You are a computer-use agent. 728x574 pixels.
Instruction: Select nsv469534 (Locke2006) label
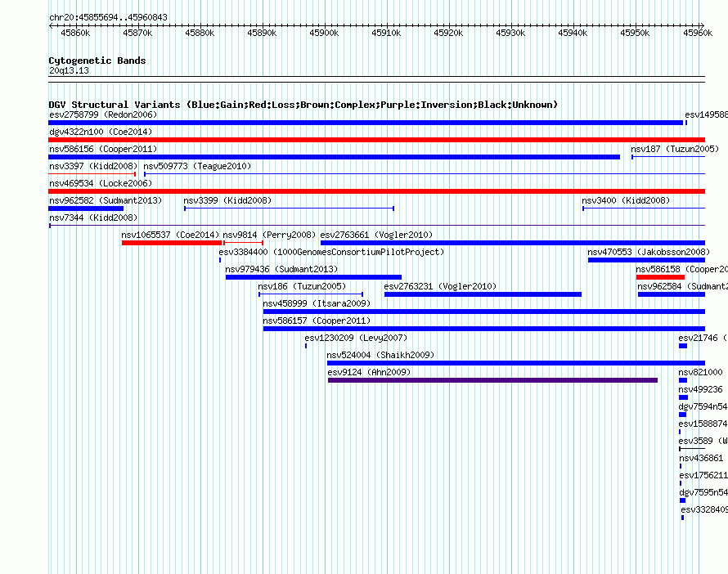pyautogui.click(x=101, y=183)
